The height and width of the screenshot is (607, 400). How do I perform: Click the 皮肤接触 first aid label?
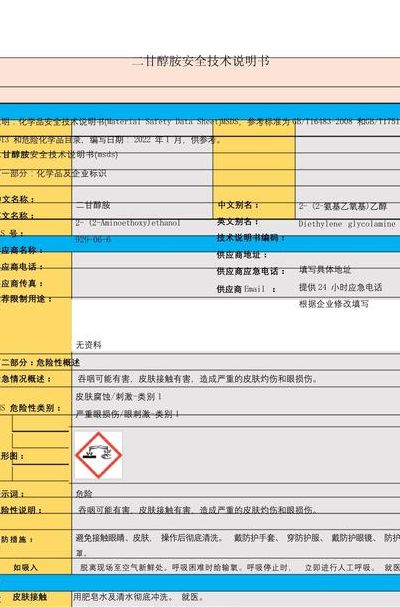[29, 597]
